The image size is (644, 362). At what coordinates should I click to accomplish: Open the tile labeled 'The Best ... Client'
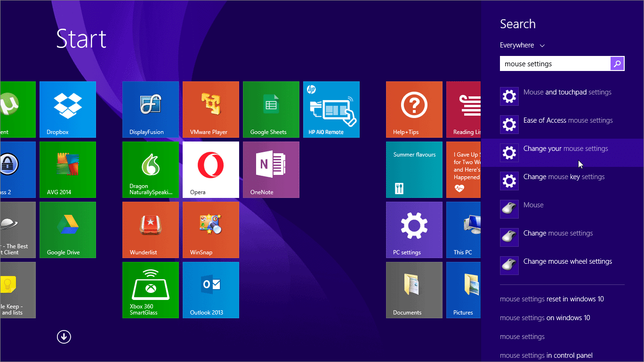[18, 230]
